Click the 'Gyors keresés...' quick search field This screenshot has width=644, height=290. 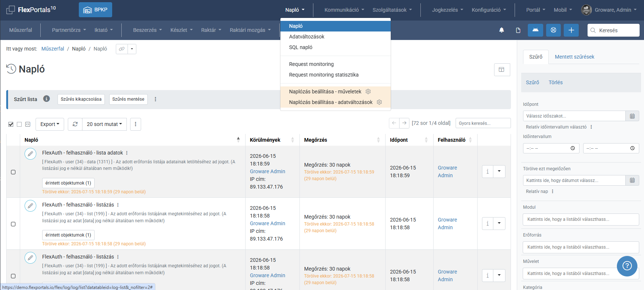coord(483,123)
